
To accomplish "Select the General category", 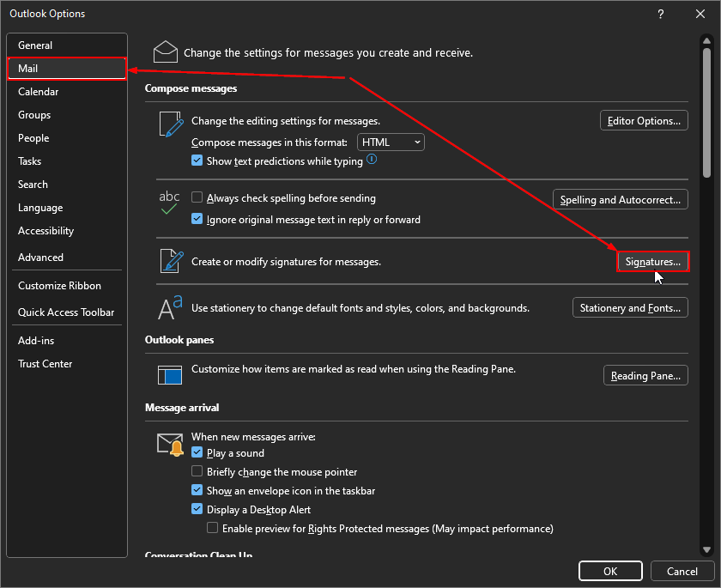I will click(x=67, y=45).
